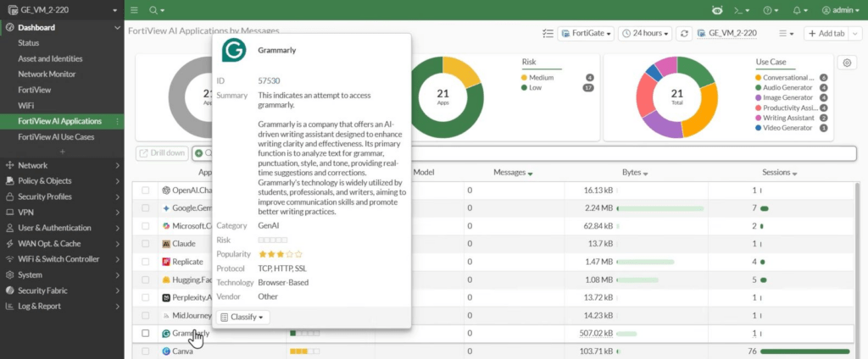The width and height of the screenshot is (868, 359).
Task: Expand the Security Profiles menu
Action: pyautogui.click(x=62, y=196)
